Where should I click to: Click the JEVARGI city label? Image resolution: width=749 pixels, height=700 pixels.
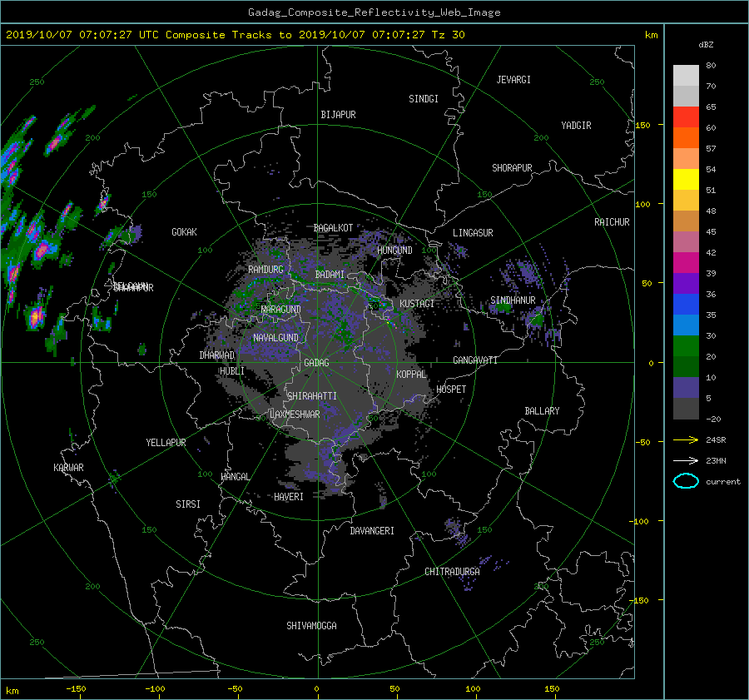coord(513,80)
